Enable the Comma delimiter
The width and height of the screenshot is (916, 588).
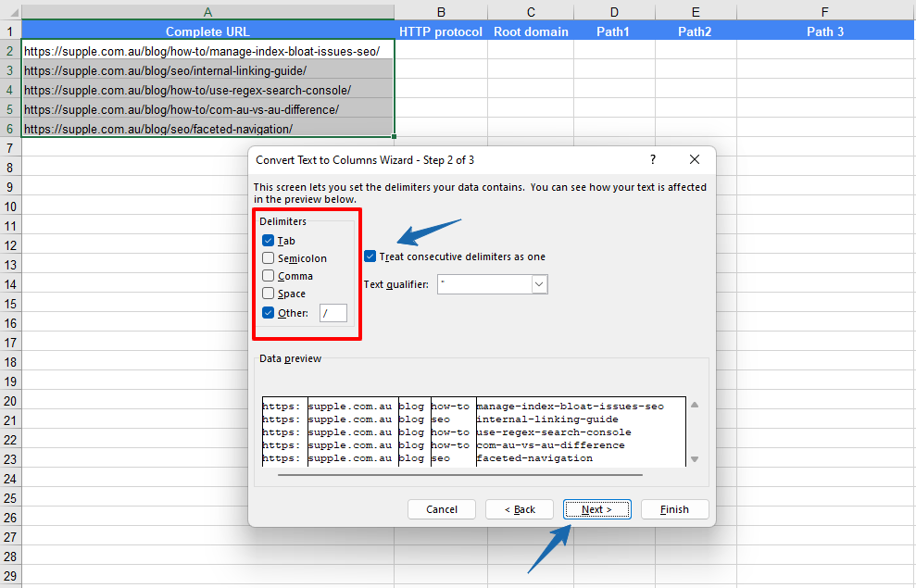coord(270,275)
